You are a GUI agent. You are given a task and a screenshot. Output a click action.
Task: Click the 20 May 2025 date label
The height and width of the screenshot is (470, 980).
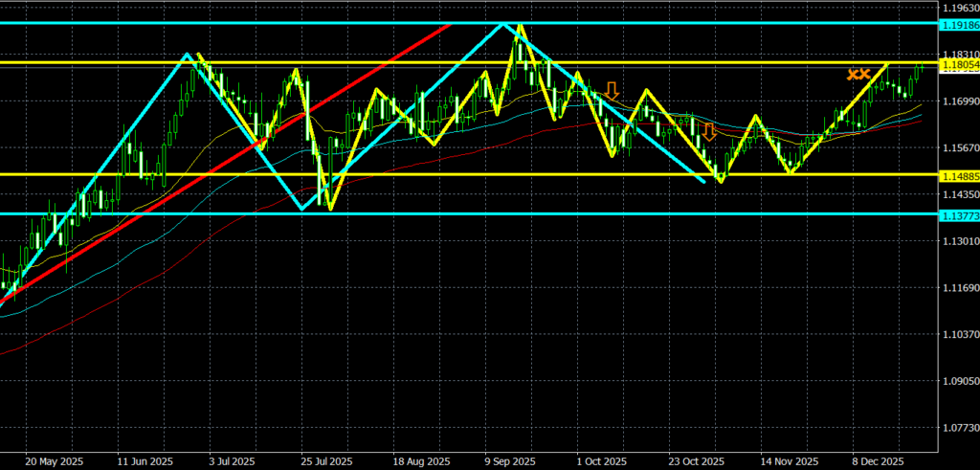(53, 460)
